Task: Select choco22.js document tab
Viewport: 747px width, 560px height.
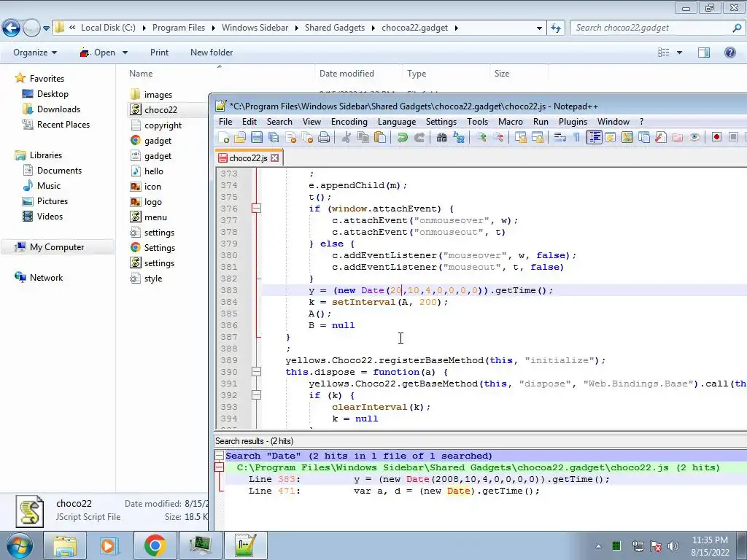Action: point(248,158)
